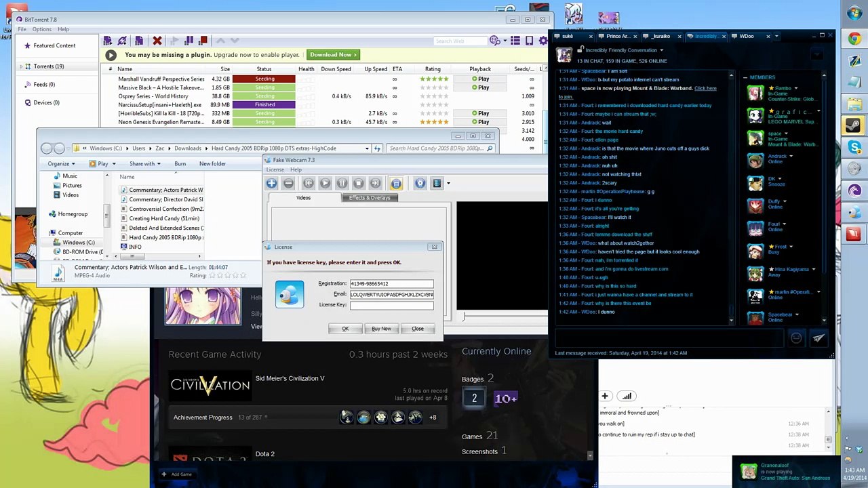Switch to the Effects & Overlays tab
This screenshot has width=868, height=488.
(x=370, y=198)
